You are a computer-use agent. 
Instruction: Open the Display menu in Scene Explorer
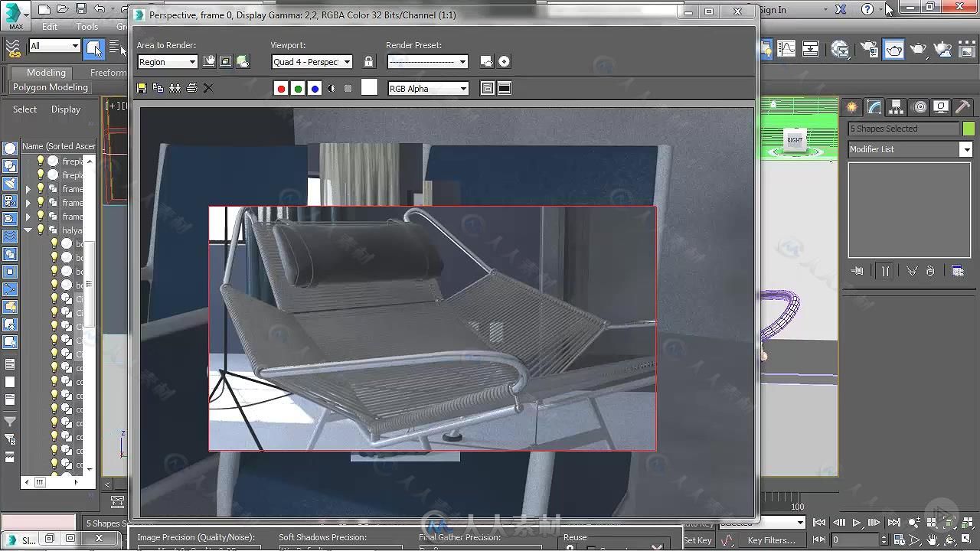click(66, 109)
